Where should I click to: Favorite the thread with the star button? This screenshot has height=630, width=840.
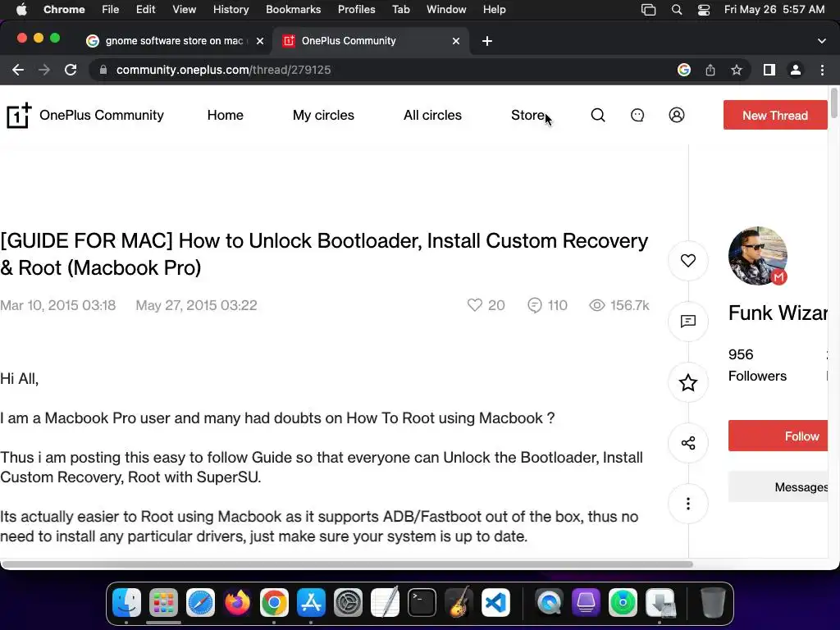(x=688, y=382)
